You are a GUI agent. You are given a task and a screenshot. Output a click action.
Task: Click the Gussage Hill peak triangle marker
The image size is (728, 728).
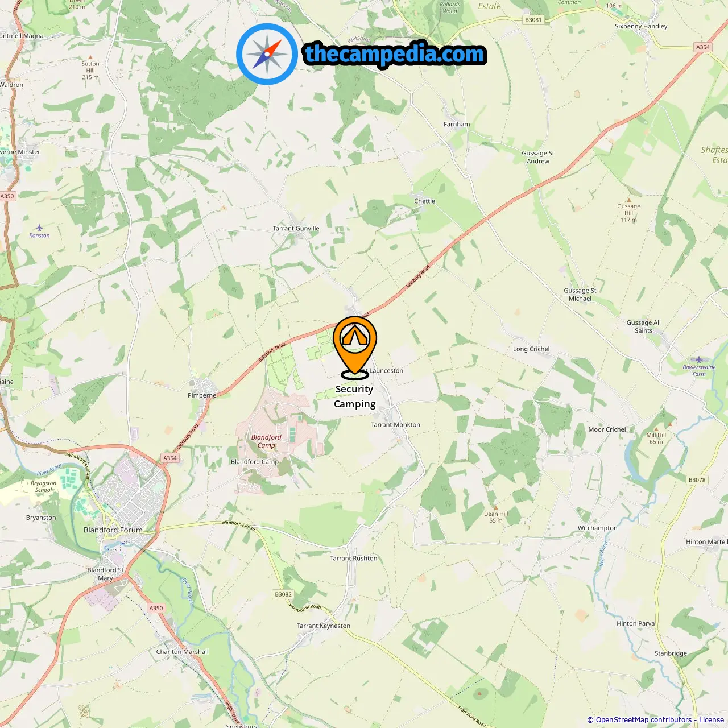[x=628, y=200]
